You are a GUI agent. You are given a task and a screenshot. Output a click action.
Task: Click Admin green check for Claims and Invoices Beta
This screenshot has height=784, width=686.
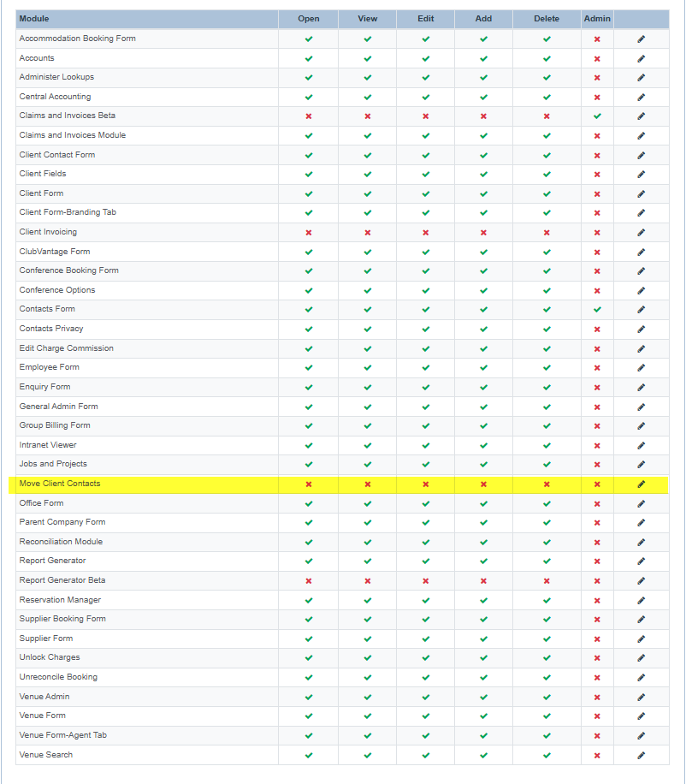click(x=597, y=116)
